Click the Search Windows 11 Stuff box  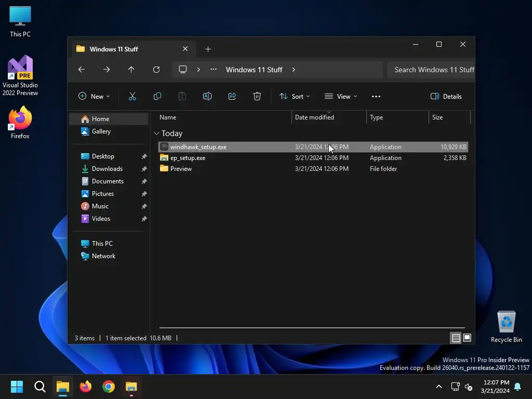[431, 70]
